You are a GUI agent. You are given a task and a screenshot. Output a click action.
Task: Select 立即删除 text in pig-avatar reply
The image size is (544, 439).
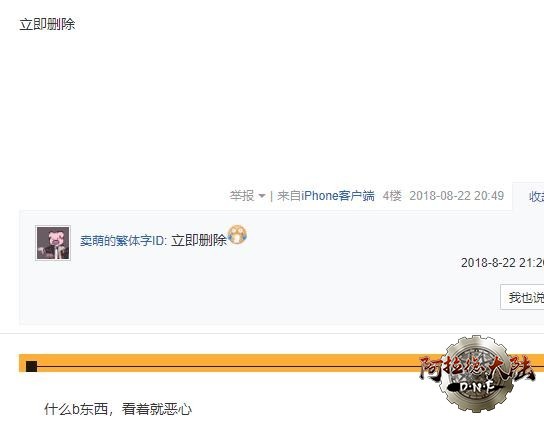(x=199, y=240)
